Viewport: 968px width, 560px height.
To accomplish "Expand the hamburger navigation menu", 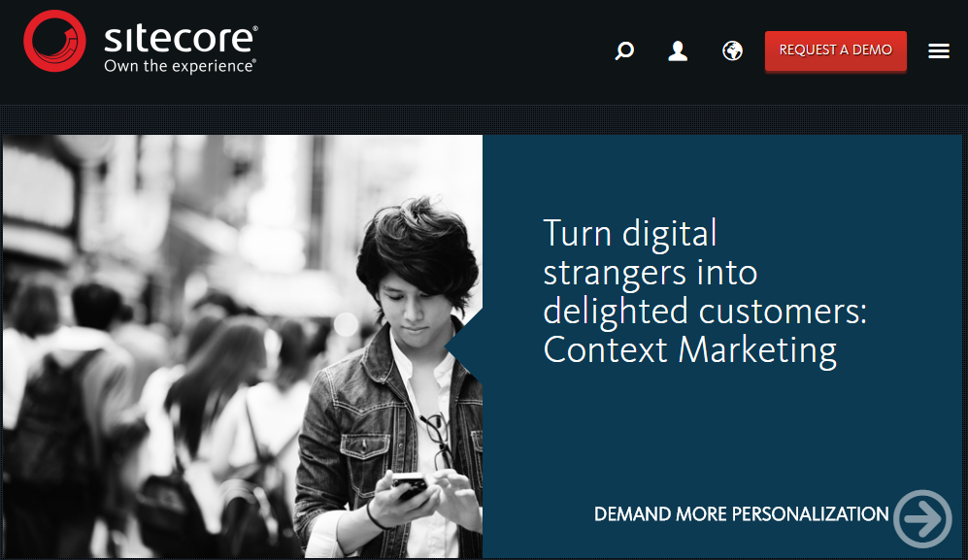I will [x=938, y=51].
